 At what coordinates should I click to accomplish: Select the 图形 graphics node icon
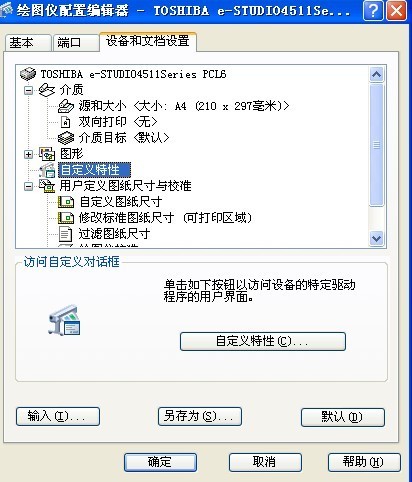point(47,154)
